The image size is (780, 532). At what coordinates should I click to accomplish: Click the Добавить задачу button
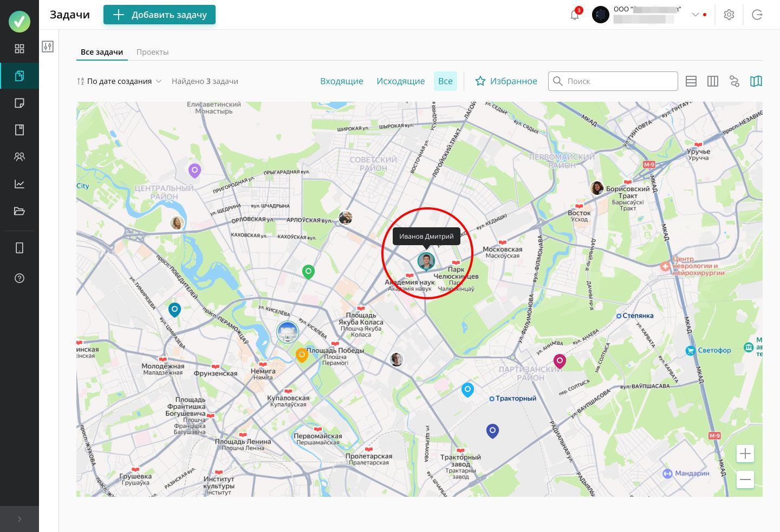tap(159, 15)
